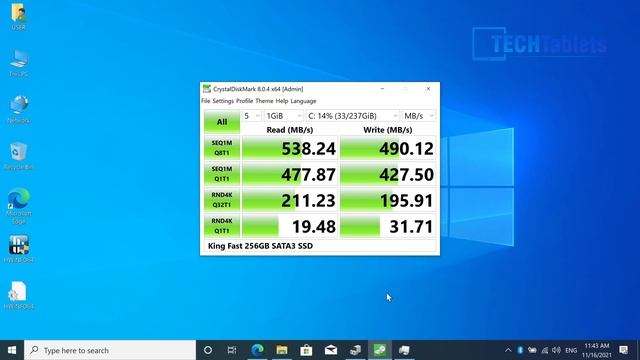Image resolution: width=640 pixels, height=360 pixels.
Task: Click the 31.71 write result
Action: pos(388,226)
